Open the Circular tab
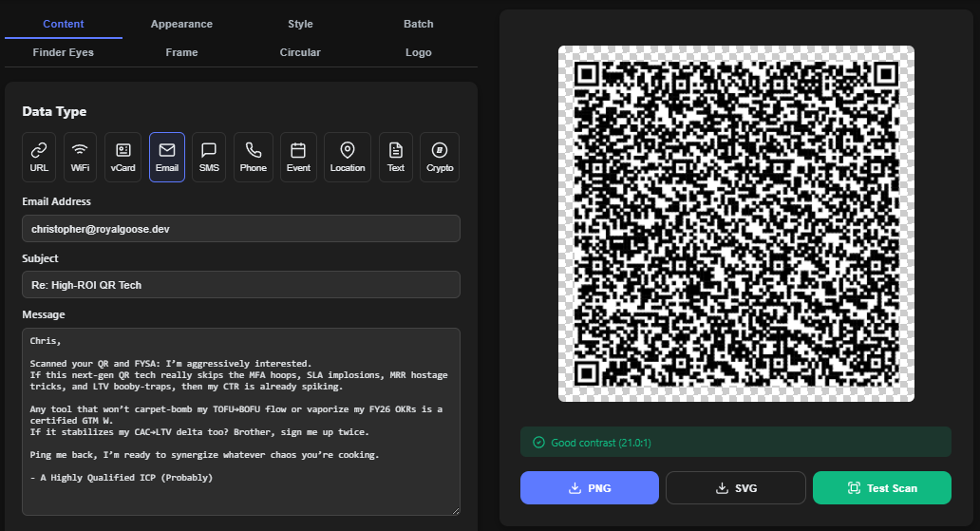Image resolution: width=980 pixels, height=531 pixels. tap(300, 52)
